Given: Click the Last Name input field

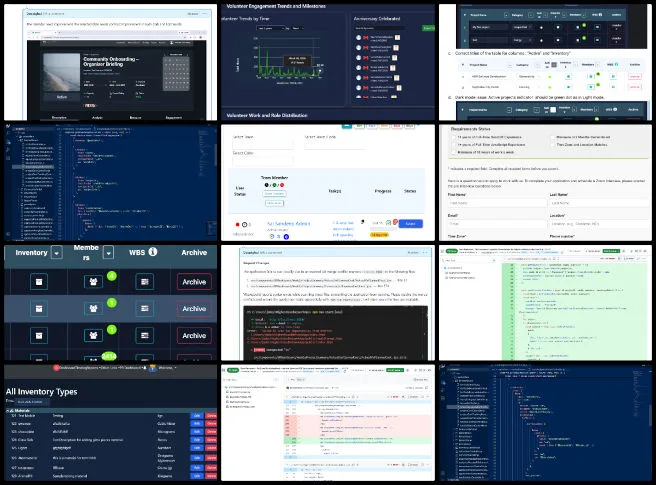Looking at the screenshot, I should pos(599,203).
